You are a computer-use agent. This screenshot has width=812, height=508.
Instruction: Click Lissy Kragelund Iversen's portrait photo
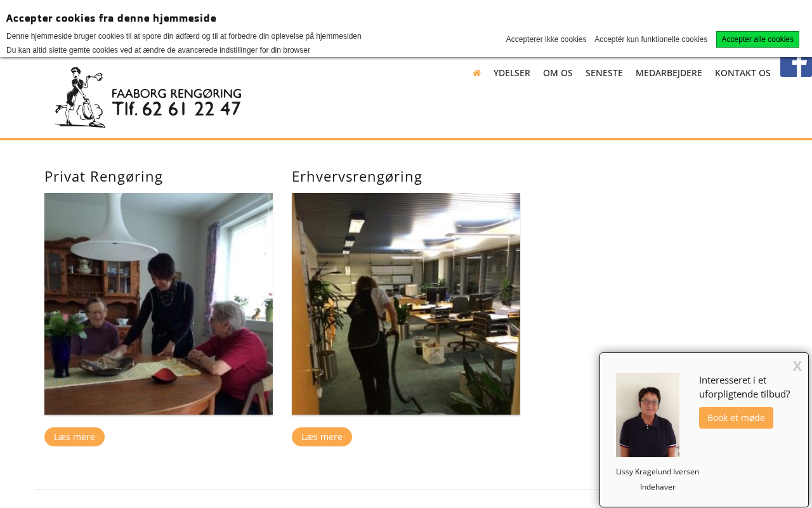point(648,415)
